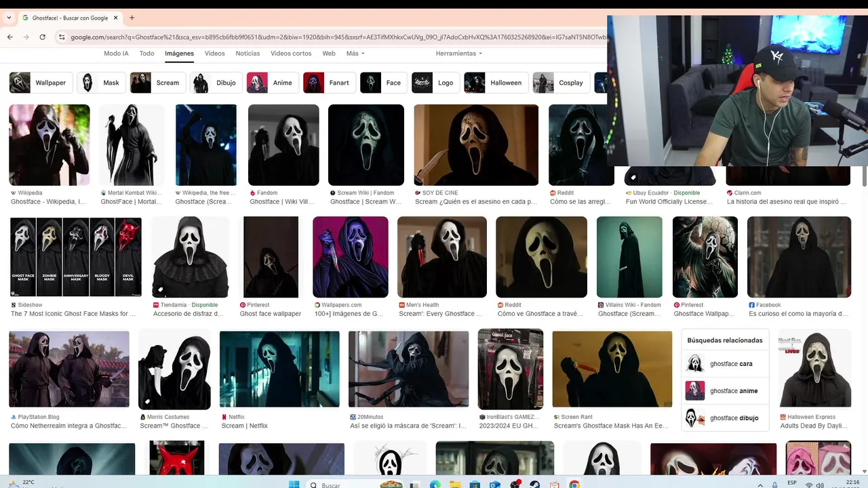
Task: Open a new browser tab
Action: (x=132, y=18)
